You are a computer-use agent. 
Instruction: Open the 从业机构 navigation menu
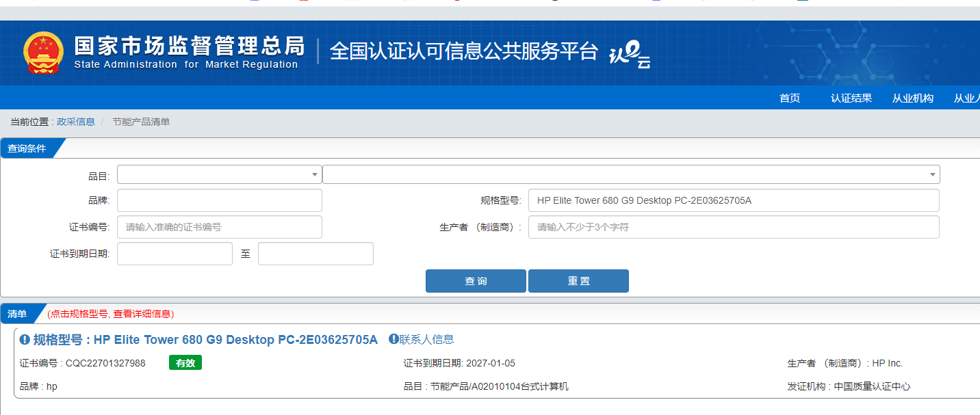(x=913, y=98)
